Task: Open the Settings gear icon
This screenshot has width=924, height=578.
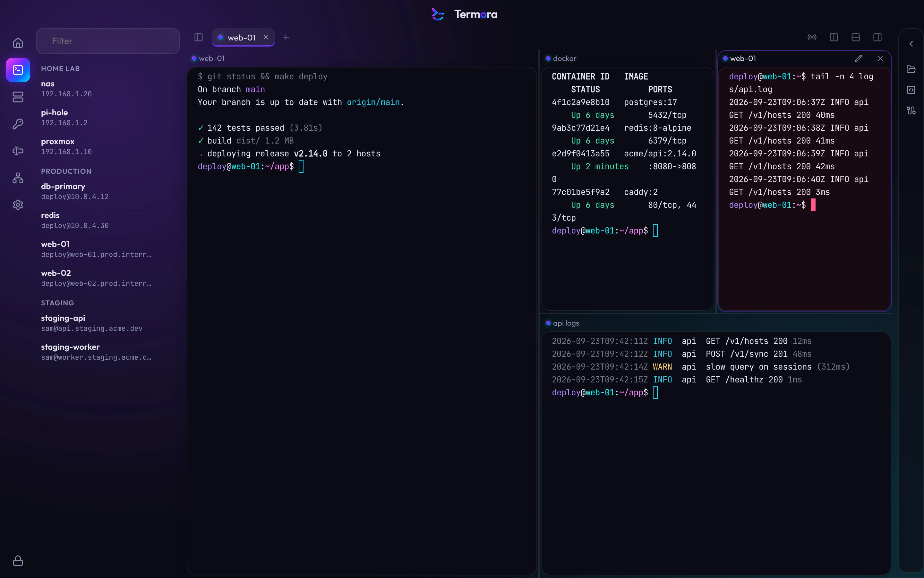Action: click(x=18, y=205)
